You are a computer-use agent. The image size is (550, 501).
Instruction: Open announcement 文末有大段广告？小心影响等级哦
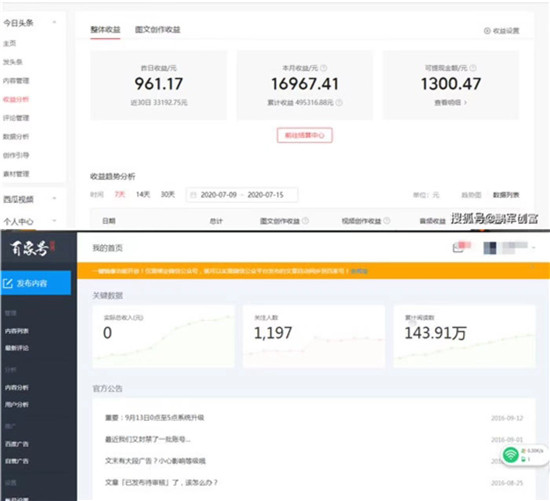(x=155, y=461)
